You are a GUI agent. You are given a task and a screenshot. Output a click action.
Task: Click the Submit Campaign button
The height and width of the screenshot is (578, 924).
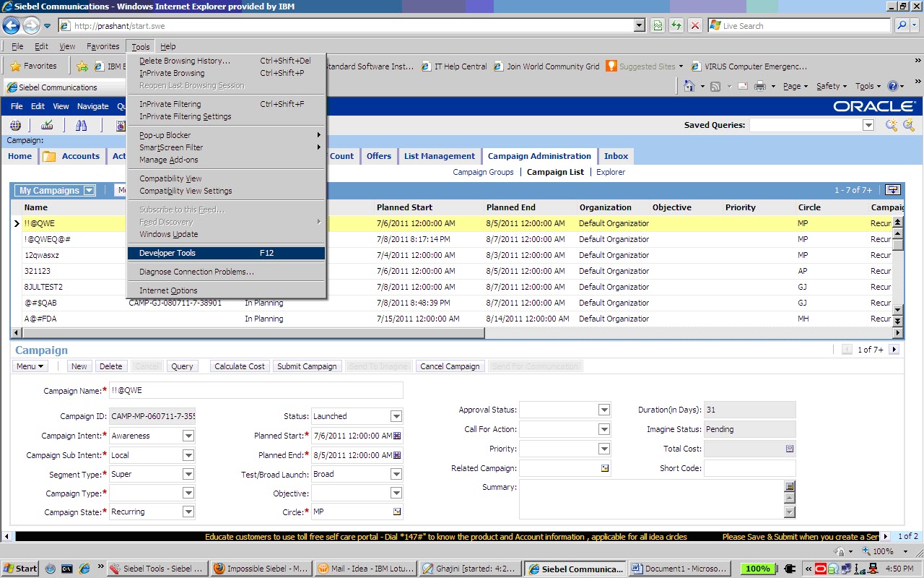coord(307,366)
